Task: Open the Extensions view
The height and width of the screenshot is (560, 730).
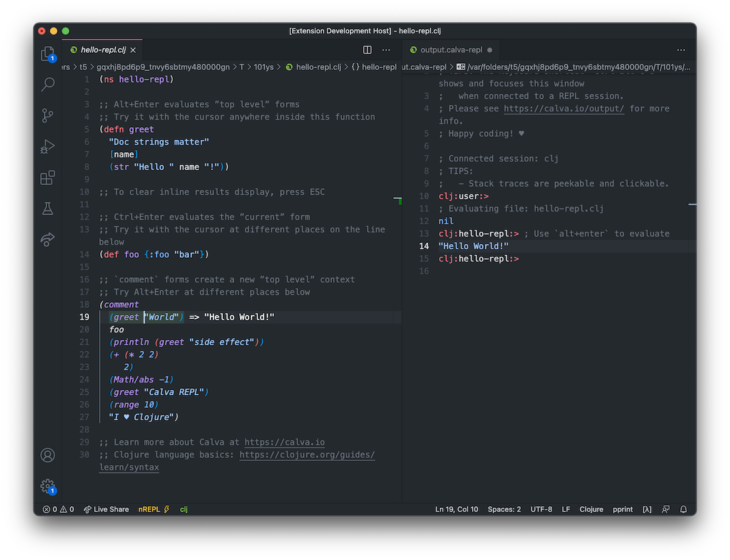Action: tap(48, 178)
